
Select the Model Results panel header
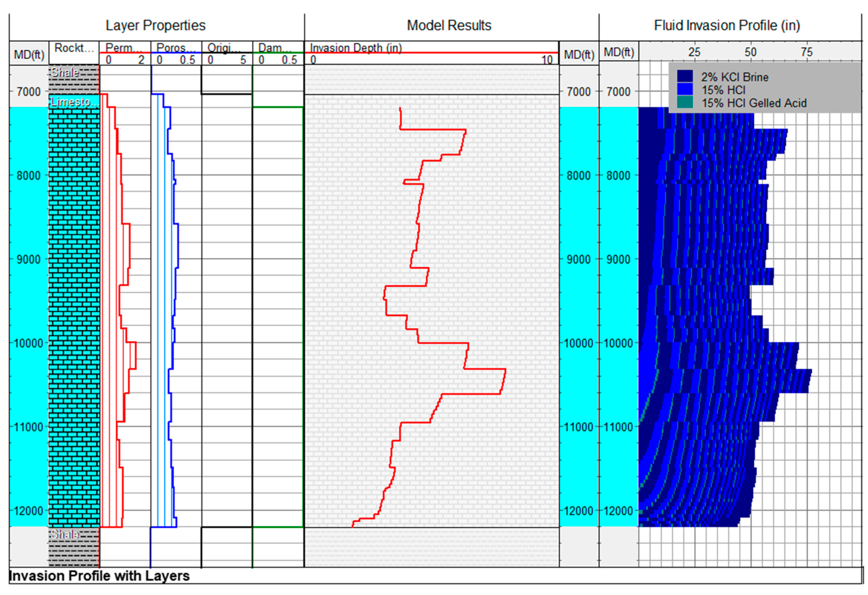click(449, 25)
